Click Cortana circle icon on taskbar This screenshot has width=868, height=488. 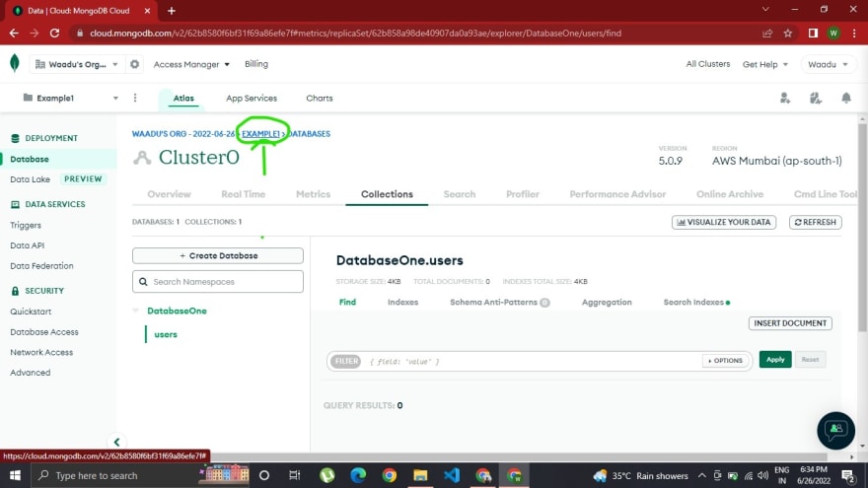264,475
